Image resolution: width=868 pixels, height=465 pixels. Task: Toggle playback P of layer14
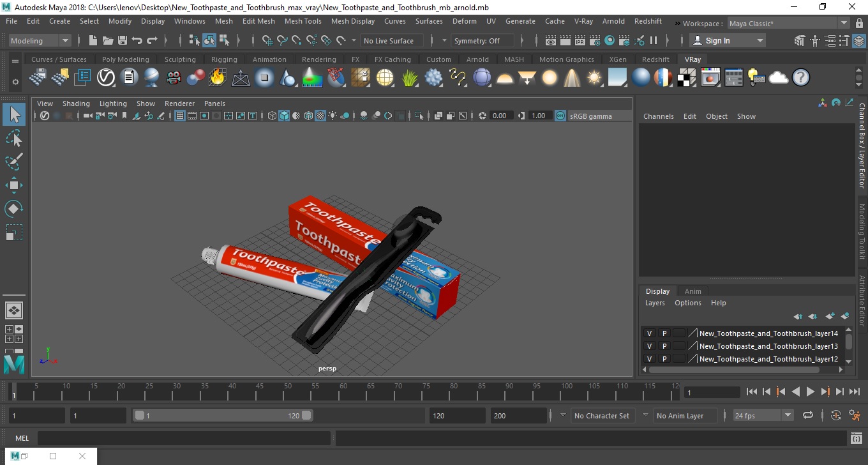pos(664,333)
